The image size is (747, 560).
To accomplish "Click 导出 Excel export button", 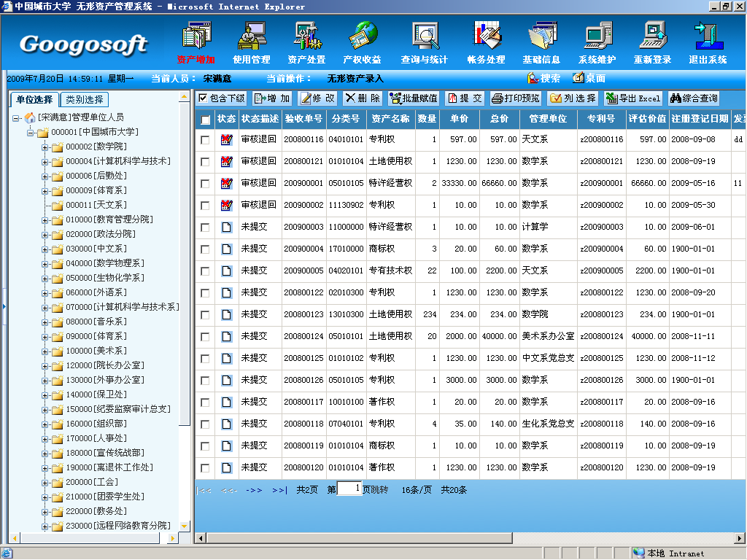I will 633,98.
